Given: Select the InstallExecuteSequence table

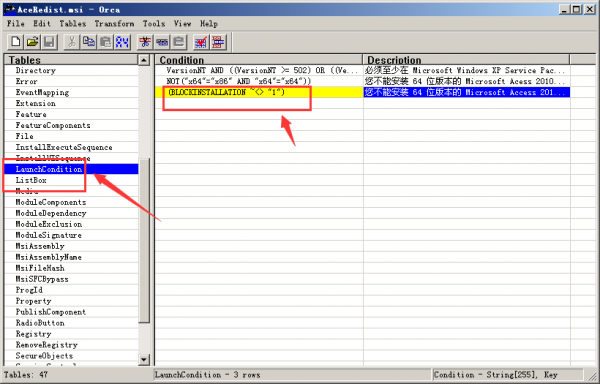Looking at the screenshot, I should tap(64, 147).
